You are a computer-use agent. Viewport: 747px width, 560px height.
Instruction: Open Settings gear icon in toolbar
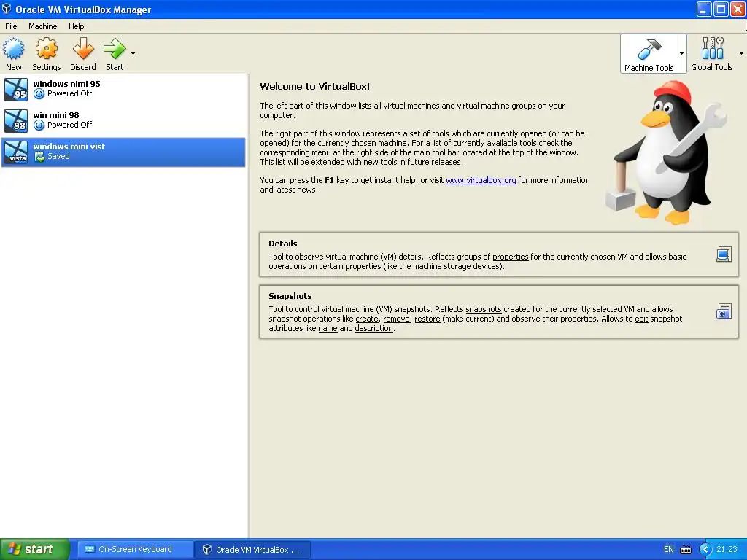pyautogui.click(x=46, y=49)
